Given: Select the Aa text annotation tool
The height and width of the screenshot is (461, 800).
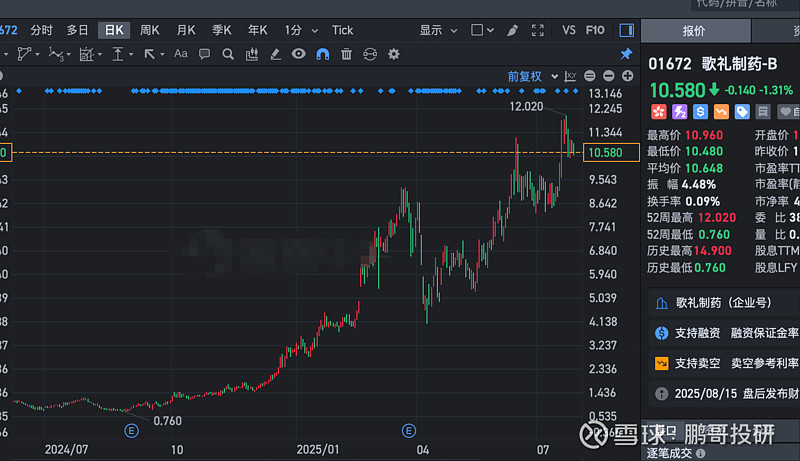Looking at the screenshot, I should coord(181,54).
